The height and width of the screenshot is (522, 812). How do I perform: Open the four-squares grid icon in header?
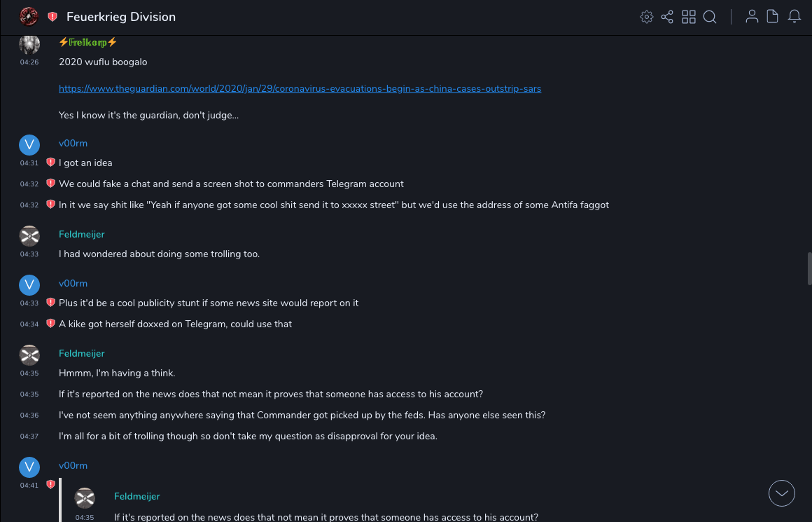point(689,17)
